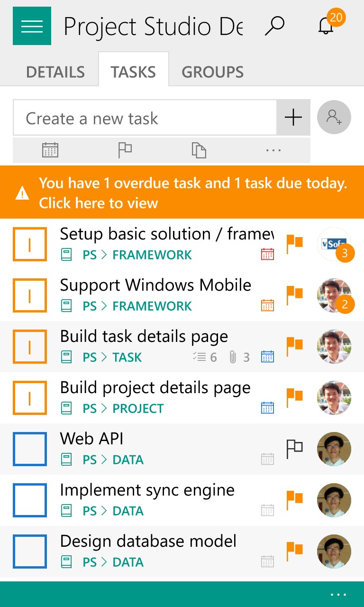The width and height of the screenshot is (364, 607).
Task: Check the Implement sync engine checkbox
Action: [30, 500]
